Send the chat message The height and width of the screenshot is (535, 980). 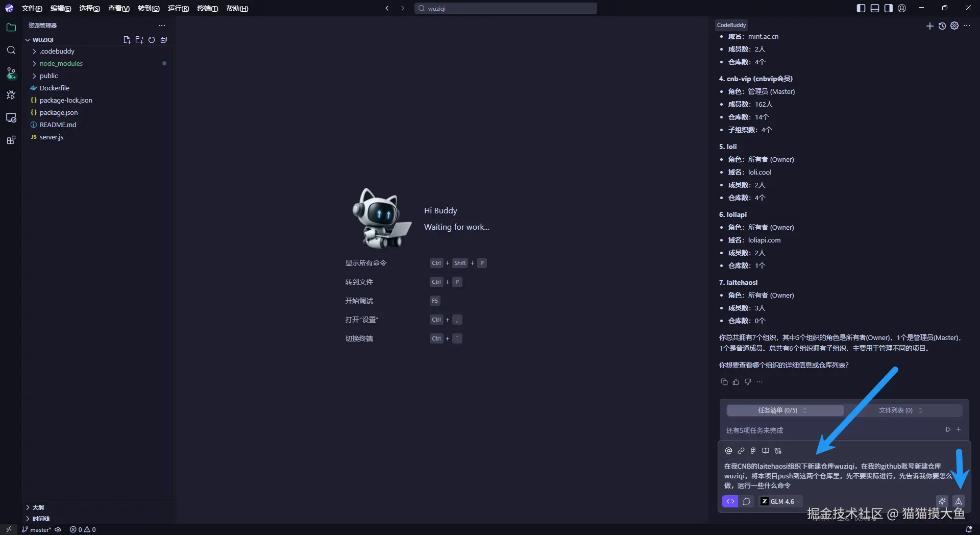959,501
